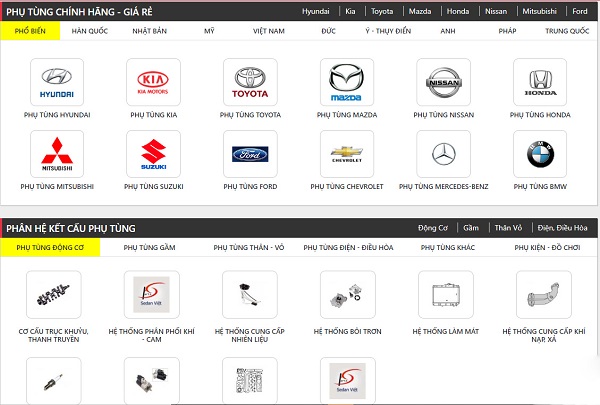Image resolution: width=600 pixels, height=405 pixels.
Task: Click the Mercedes-Benz star logo tile
Action: coord(443,154)
